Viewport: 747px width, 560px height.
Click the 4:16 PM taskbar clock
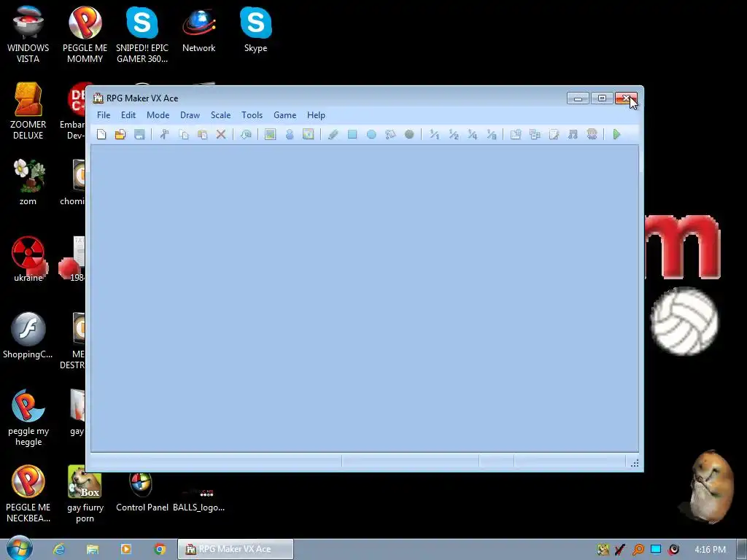(x=710, y=550)
